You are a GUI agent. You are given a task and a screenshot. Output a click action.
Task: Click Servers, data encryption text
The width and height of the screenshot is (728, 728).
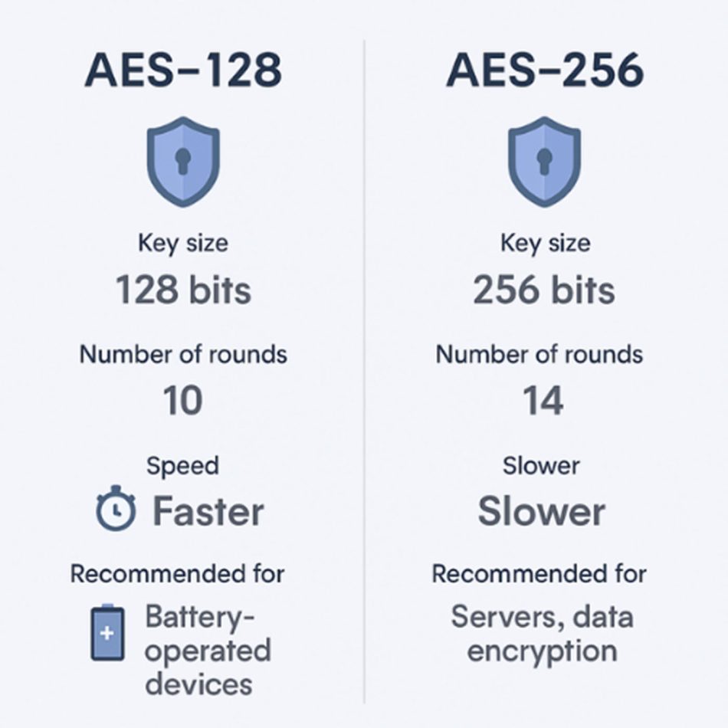click(542, 633)
